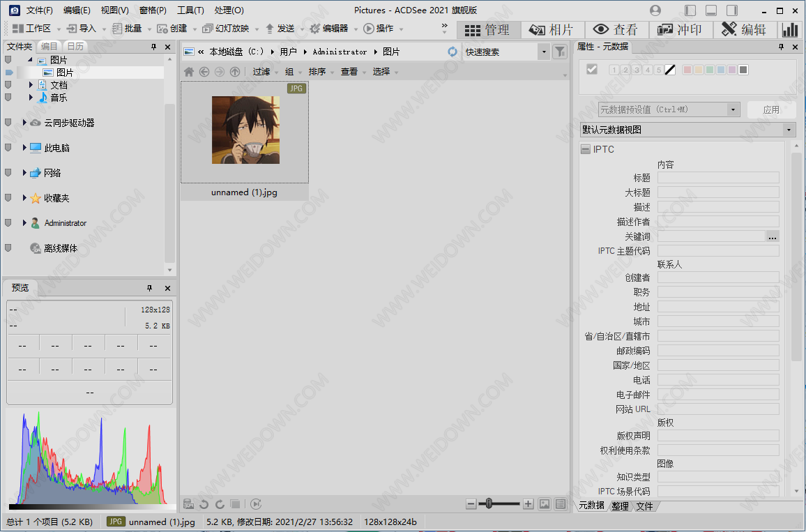Go back with the left arrow icon

click(x=204, y=71)
